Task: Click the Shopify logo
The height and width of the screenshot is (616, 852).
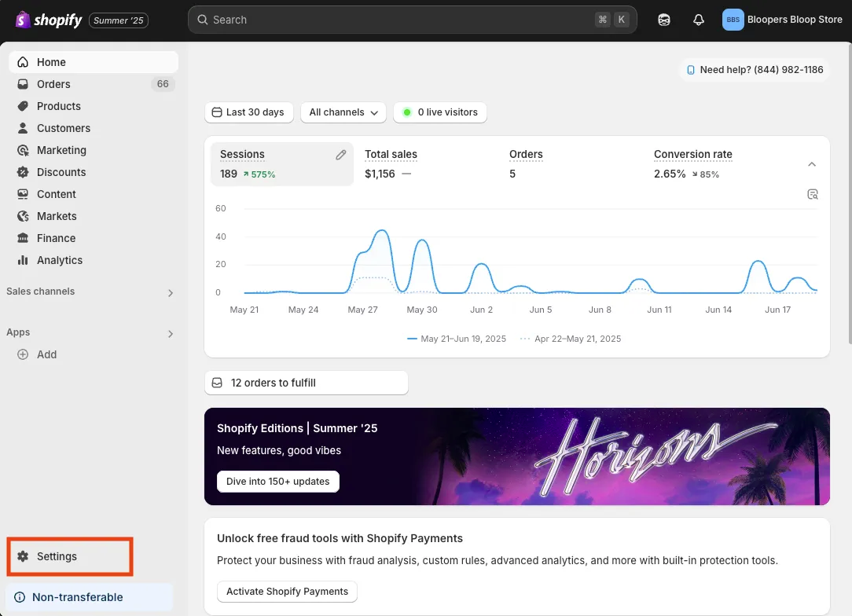Action: click(x=49, y=20)
